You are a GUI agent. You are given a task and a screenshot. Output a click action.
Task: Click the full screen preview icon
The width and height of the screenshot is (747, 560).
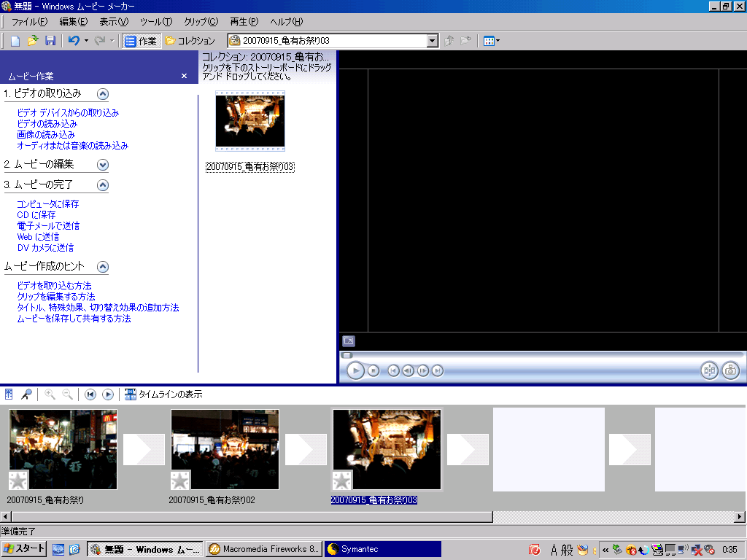(349, 341)
